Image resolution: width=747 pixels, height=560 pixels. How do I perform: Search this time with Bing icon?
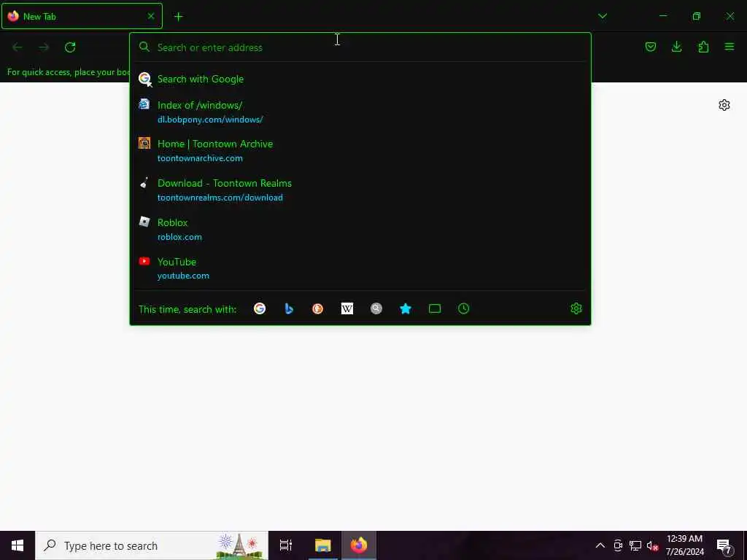(289, 308)
